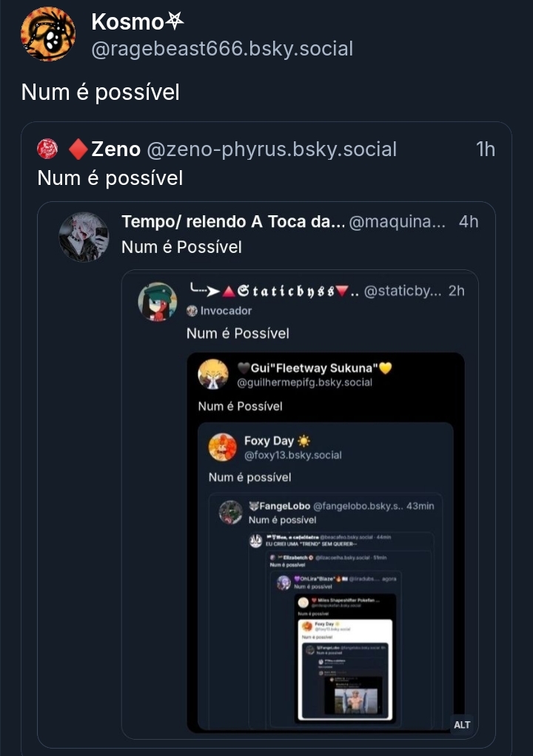533x756 pixels.
Task: Click the Zeno display name
Action: click(115, 149)
